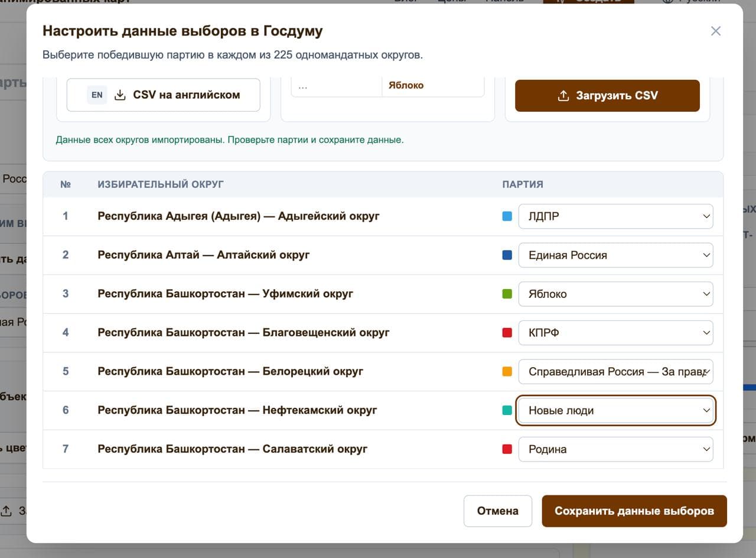Click Отмена to cancel
The width and height of the screenshot is (756, 558).
pyautogui.click(x=498, y=511)
